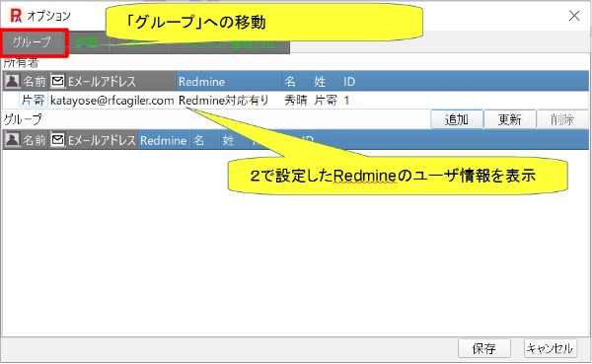Click 名 column header in 所有者 table

click(296, 81)
